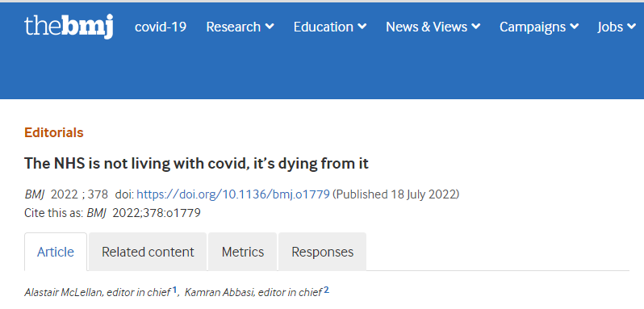This screenshot has height=309, width=644.
Task: Expand the Research menu chevron
Action: click(x=270, y=27)
